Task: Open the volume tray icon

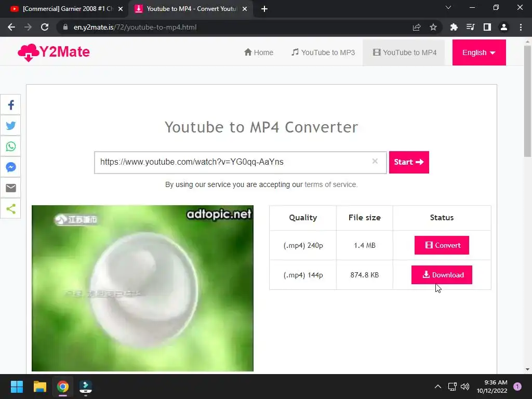Action: point(465,387)
